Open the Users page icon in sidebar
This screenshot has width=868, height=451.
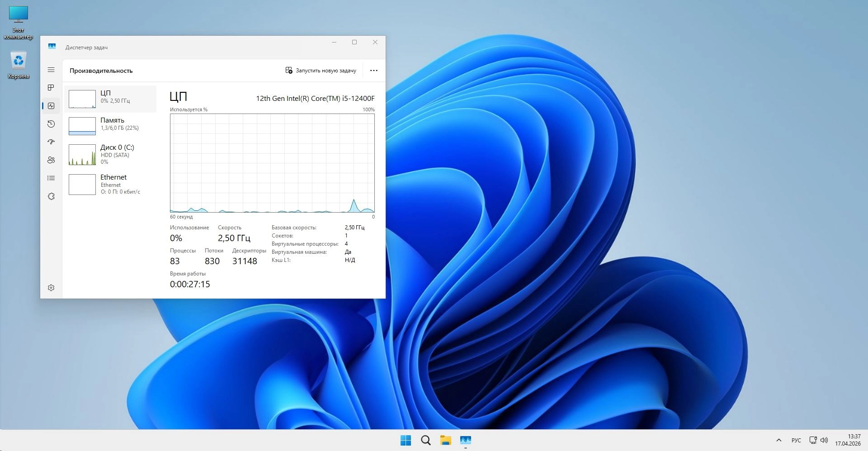pos(51,160)
